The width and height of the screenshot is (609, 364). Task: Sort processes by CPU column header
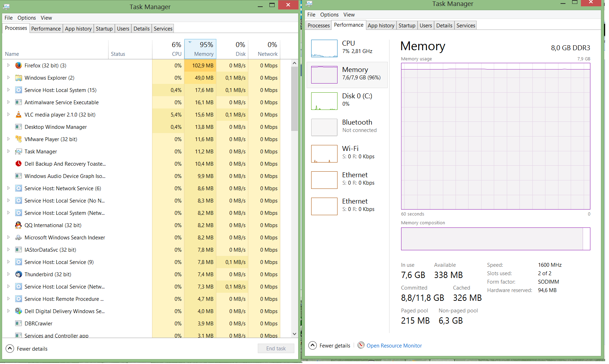pyautogui.click(x=168, y=49)
